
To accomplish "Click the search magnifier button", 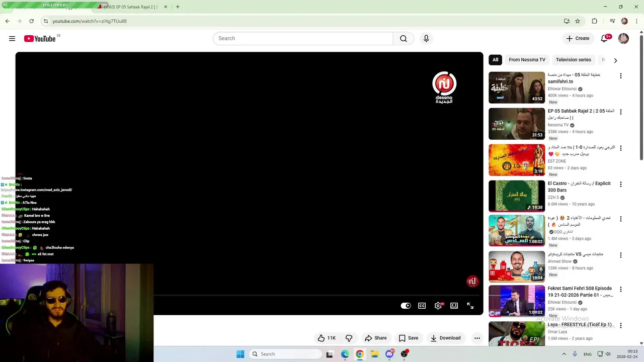I will click(x=404, y=39).
